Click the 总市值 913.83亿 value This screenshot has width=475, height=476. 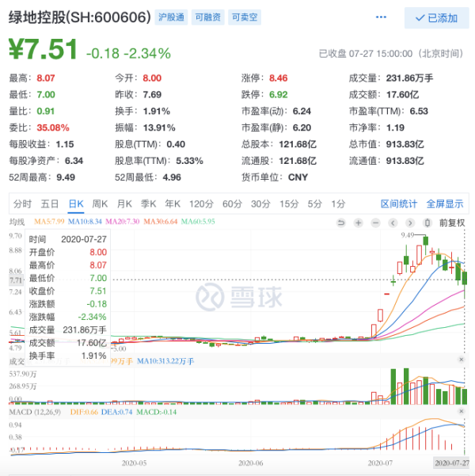point(405,144)
